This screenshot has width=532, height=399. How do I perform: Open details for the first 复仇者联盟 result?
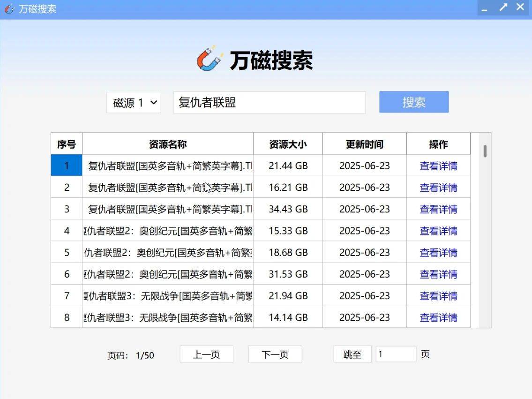pyautogui.click(x=438, y=166)
